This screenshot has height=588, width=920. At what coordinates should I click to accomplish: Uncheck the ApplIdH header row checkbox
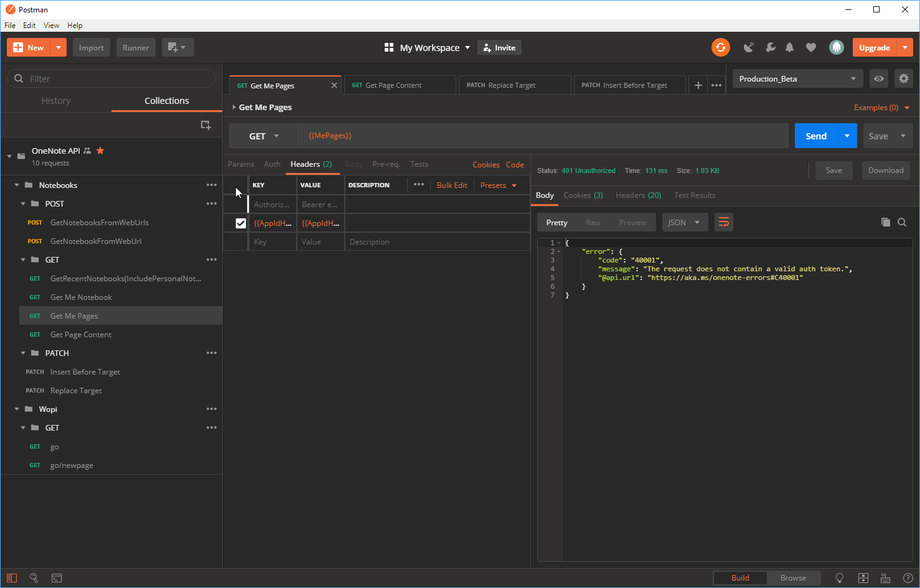[242, 223]
